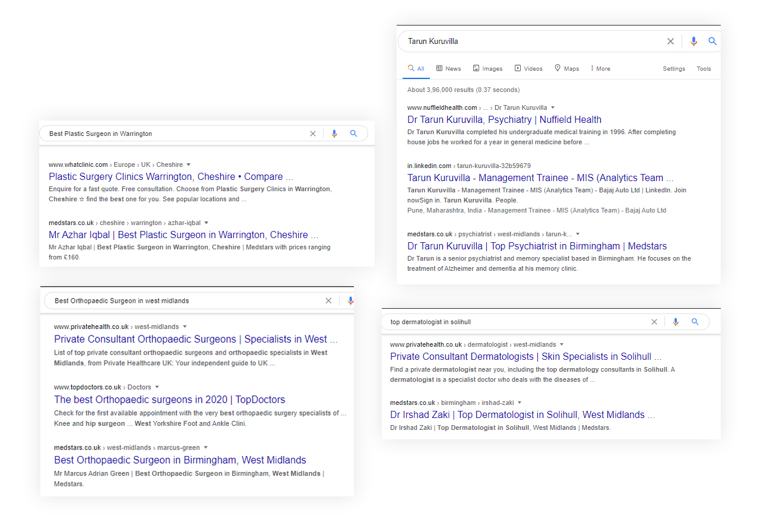Image resolution: width=760 pixels, height=532 pixels.
Task: Expand topdoctors.co.uk Doctors result options arrow
Action: point(157,387)
